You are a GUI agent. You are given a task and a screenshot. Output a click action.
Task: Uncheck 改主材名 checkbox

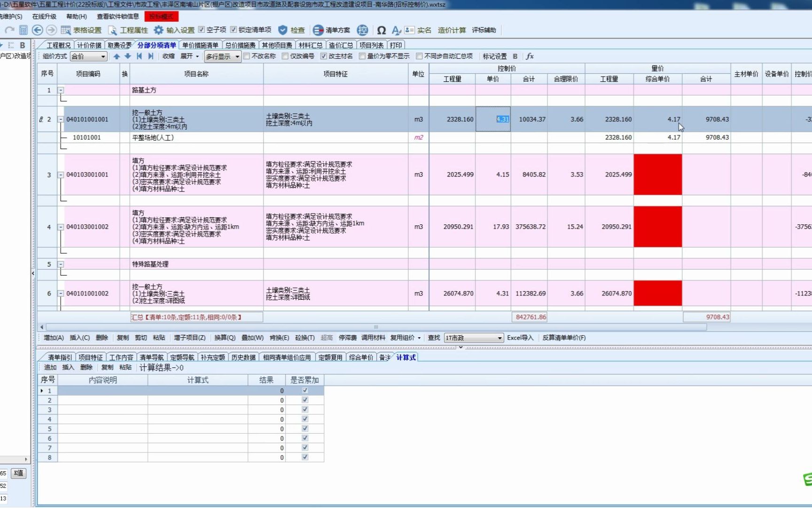click(x=323, y=56)
